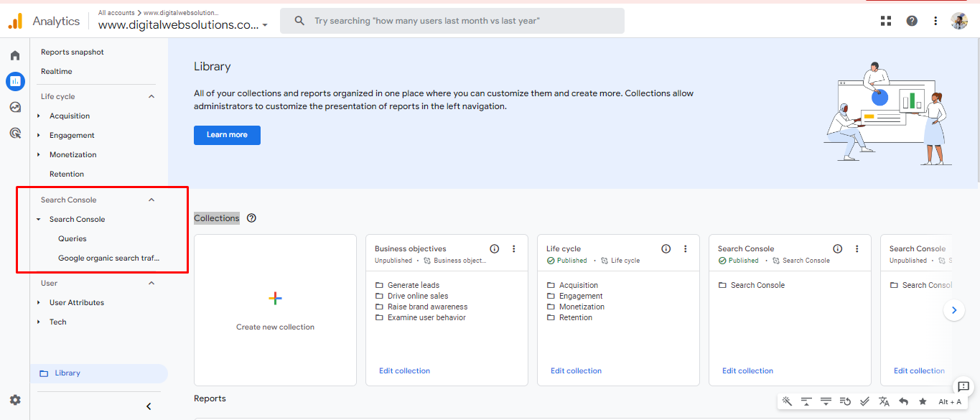
Task: Collapse the Search Console tree item
Action: [x=39, y=219]
